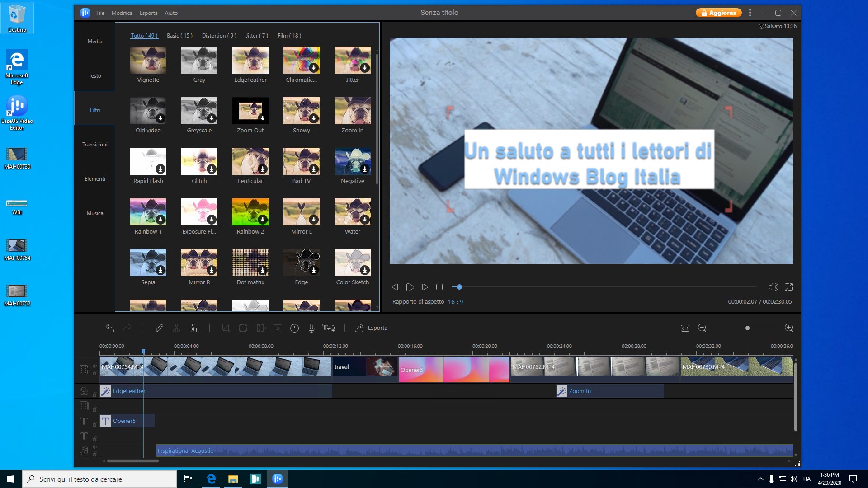Open the speed and duration clock tool
The height and width of the screenshot is (488, 868).
pos(294,328)
